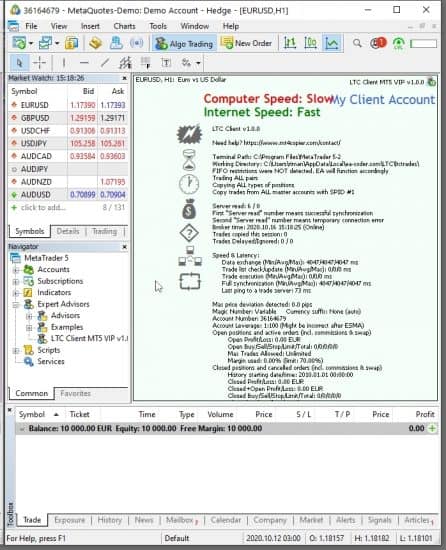This screenshot has height=550, width=446.
Task: Open the Window menu
Action: (195, 26)
